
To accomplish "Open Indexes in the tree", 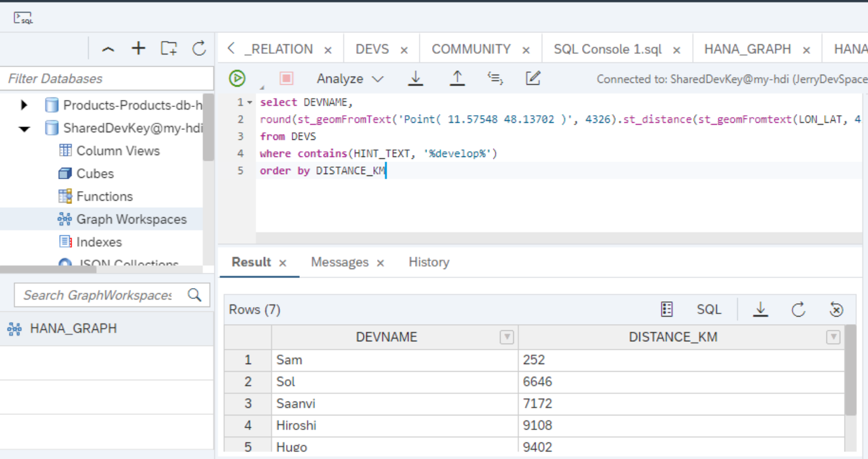I will tap(99, 242).
